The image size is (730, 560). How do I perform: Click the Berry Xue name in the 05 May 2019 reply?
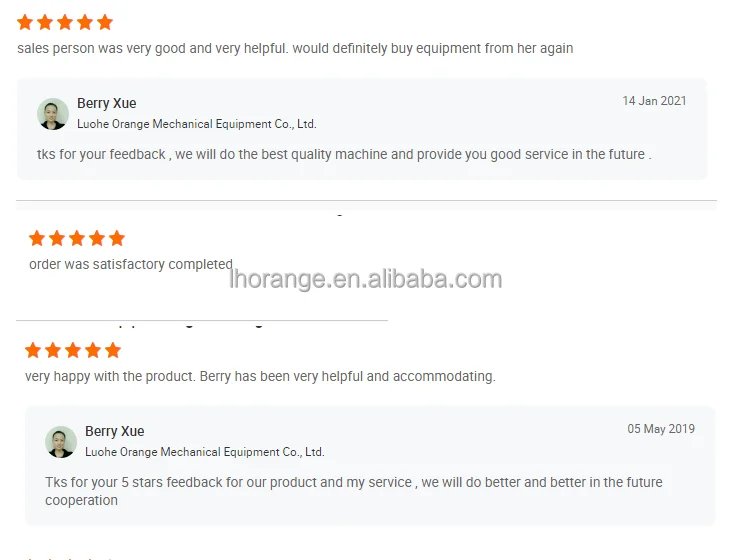point(114,431)
